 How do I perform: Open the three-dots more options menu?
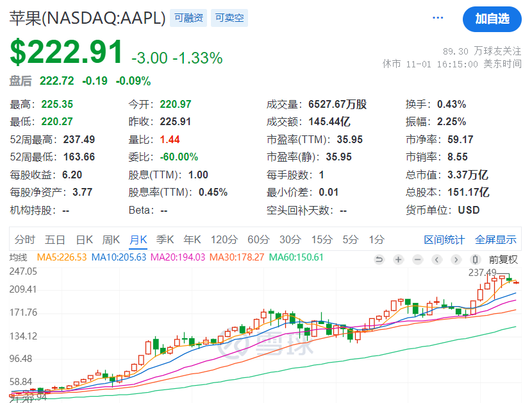[438, 18]
